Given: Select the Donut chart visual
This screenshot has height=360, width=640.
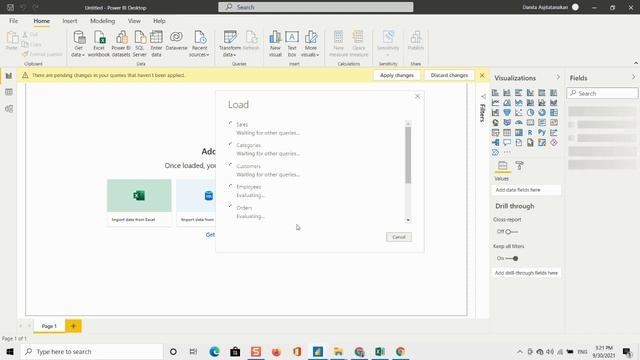Looking at the screenshot, I should click(542, 112).
